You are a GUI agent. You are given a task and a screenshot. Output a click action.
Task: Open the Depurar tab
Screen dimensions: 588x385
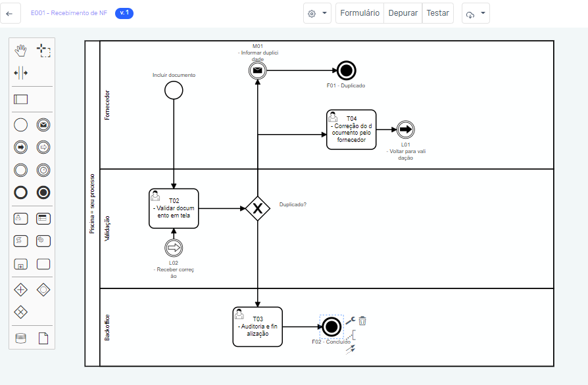403,12
